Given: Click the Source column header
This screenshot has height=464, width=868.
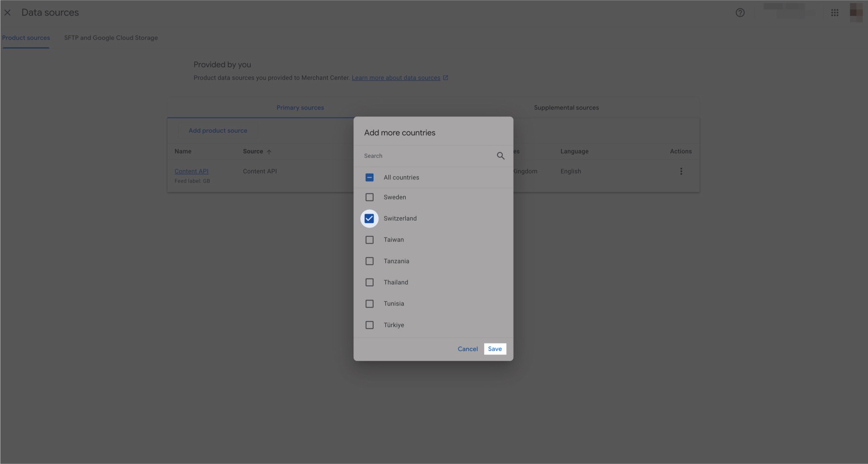Looking at the screenshot, I should coord(253,152).
